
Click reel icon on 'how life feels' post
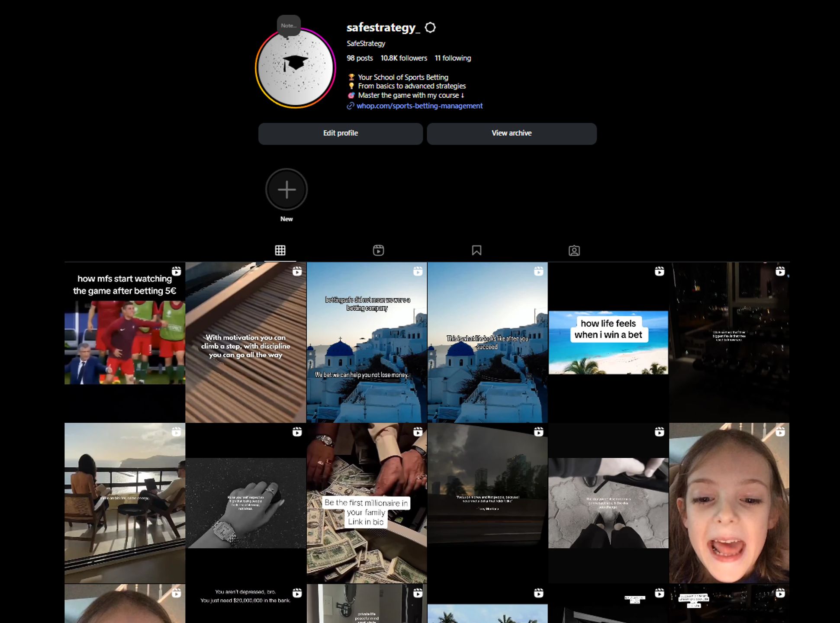click(659, 271)
